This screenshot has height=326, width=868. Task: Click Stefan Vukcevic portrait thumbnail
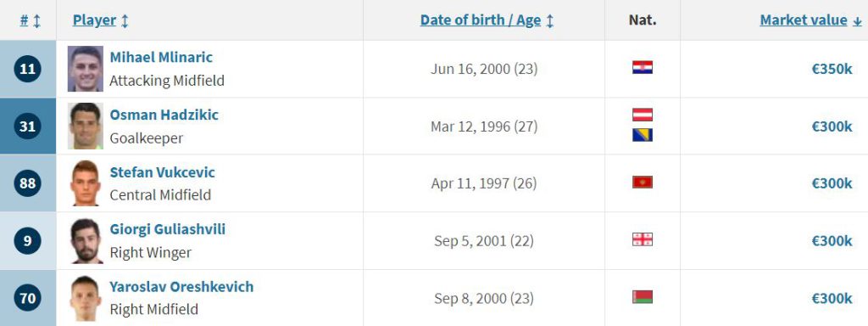pyautogui.click(x=86, y=183)
